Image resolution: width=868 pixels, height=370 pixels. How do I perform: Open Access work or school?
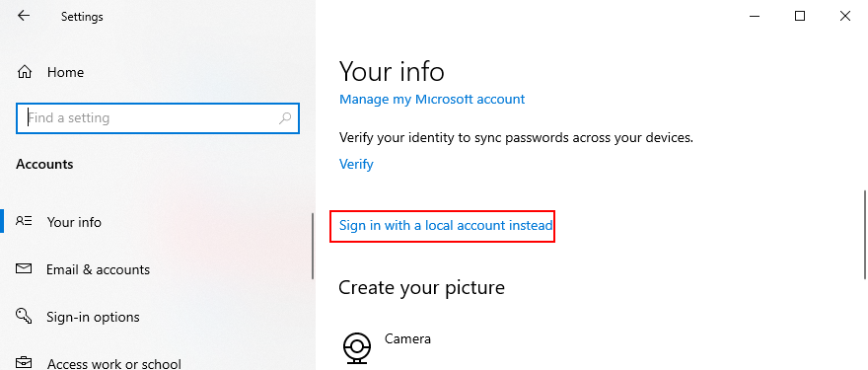[114, 364]
